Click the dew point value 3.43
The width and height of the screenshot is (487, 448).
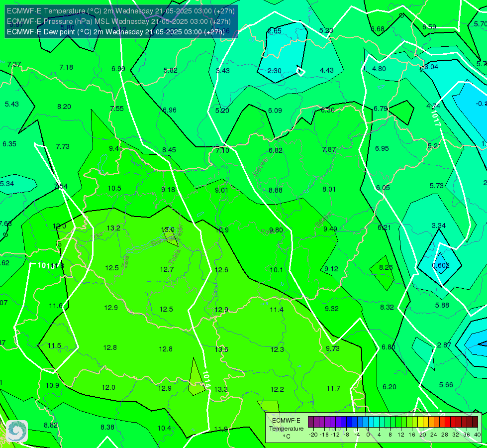coord(223,71)
